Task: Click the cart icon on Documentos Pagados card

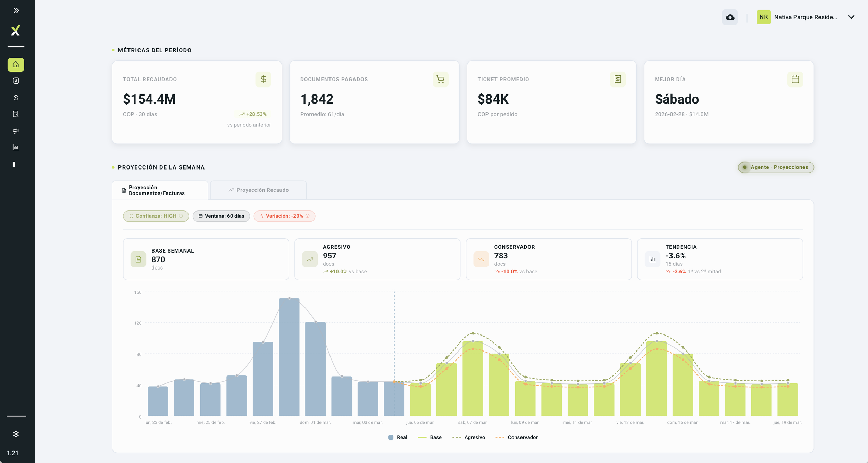Action: (441, 79)
